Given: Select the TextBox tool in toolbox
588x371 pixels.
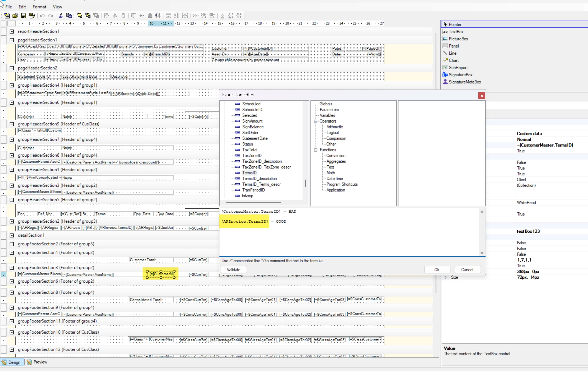Looking at the screenshot, I should tap(456, 32).
